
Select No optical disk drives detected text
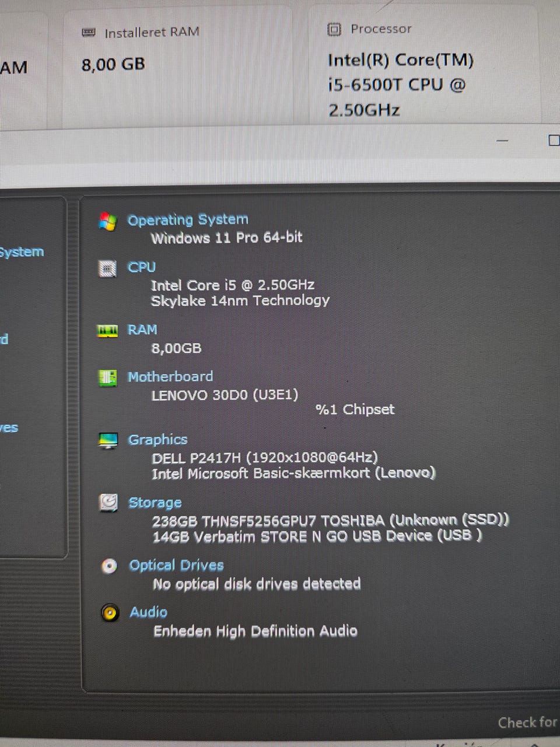click(257, 584)
